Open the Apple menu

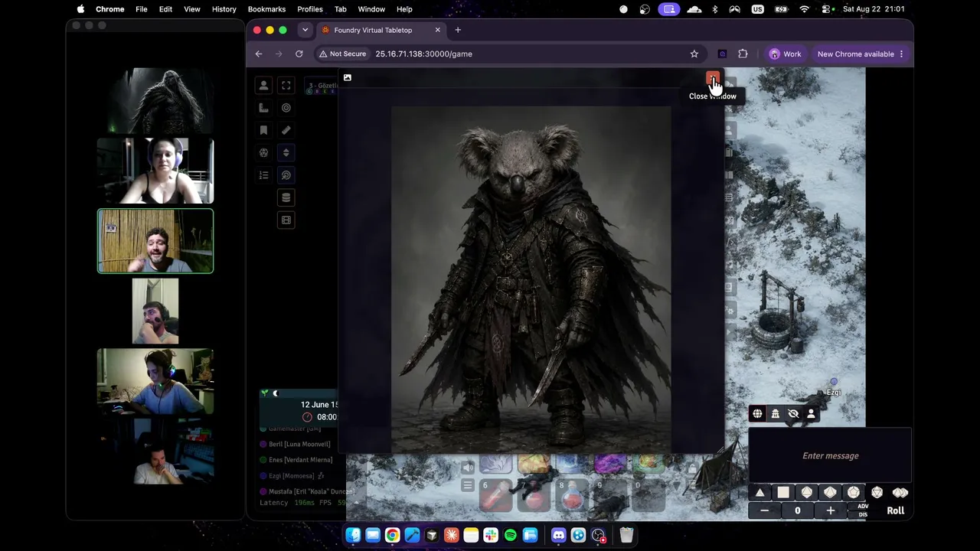point(81,9)
